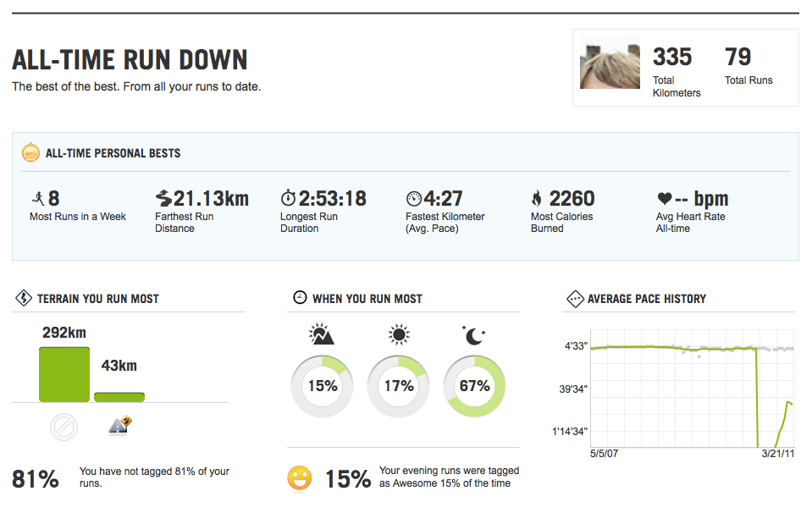812x524 pixels.
Task: Click the evening moon icon
Action: pos(474,335)
